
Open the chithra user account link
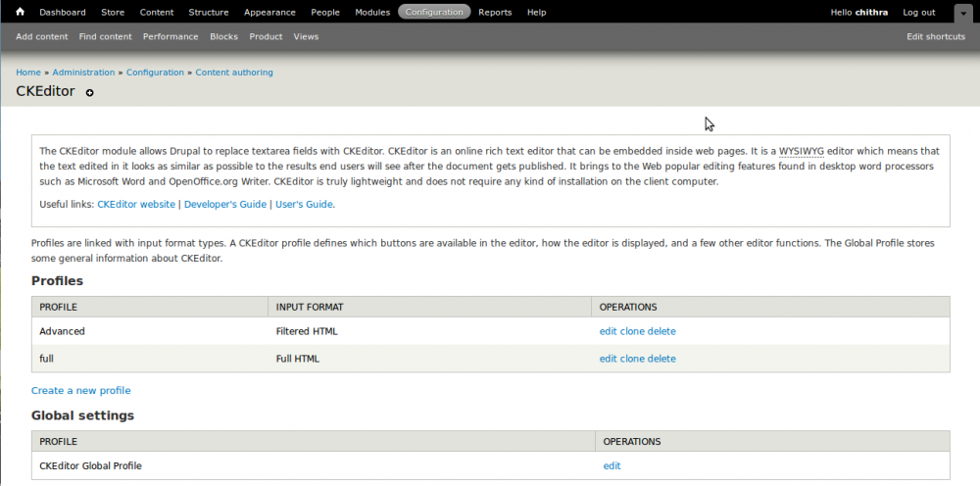pyautogui.click(x=870, y=13)
